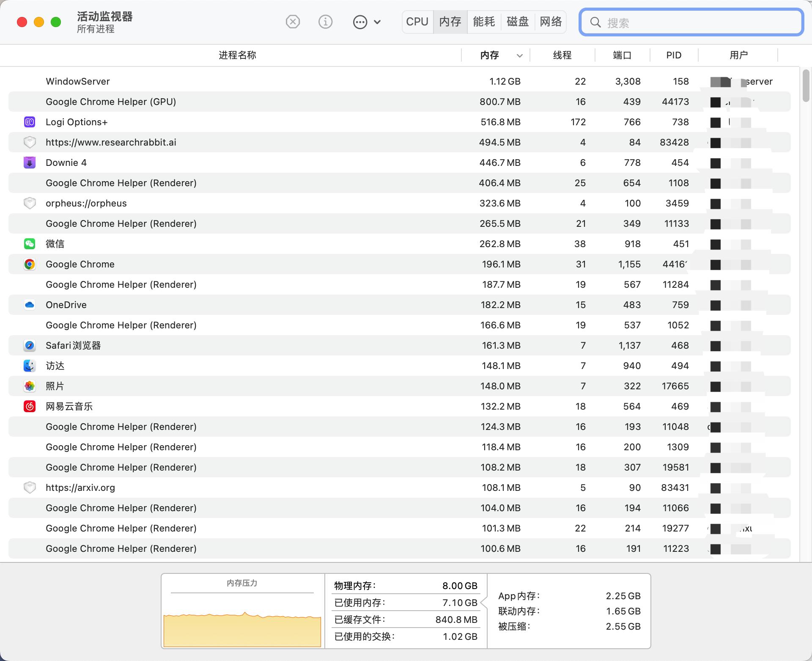The height and width of the screenshot is (661, 812).
Task: Open process info with the info icon
Action: (325, 22)
